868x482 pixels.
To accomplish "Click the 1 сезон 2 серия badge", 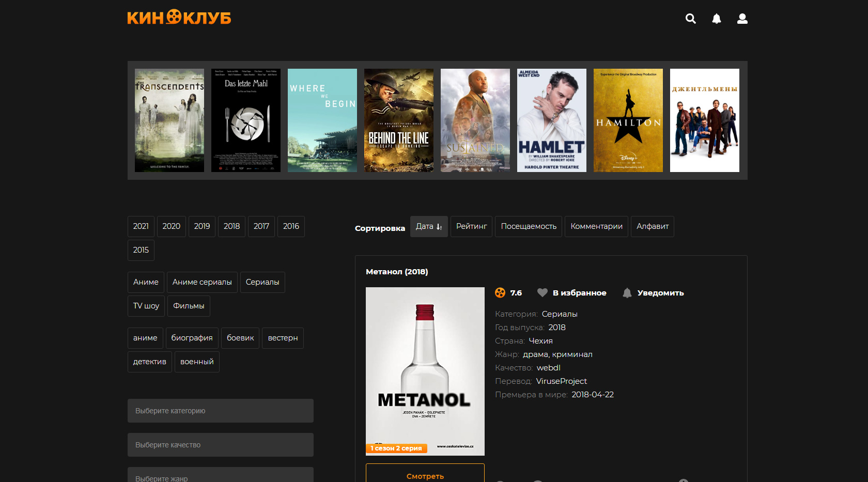I will pos(396,448).
